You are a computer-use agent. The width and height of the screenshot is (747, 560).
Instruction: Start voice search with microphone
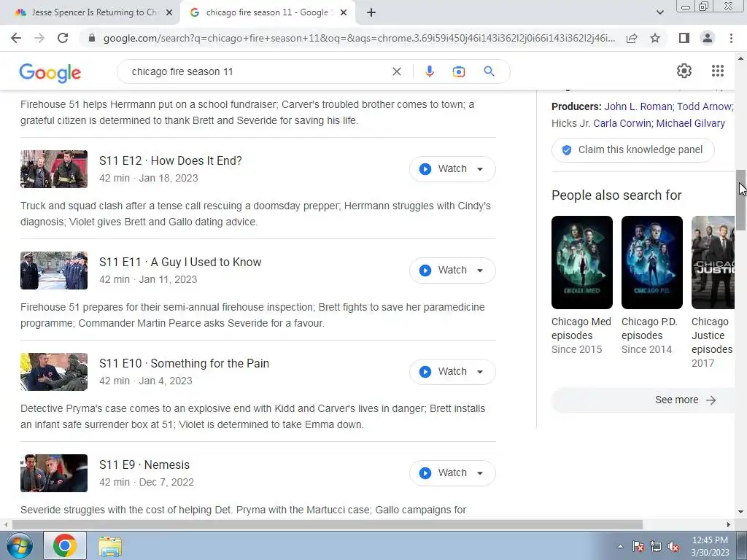[x=429, y=71]
